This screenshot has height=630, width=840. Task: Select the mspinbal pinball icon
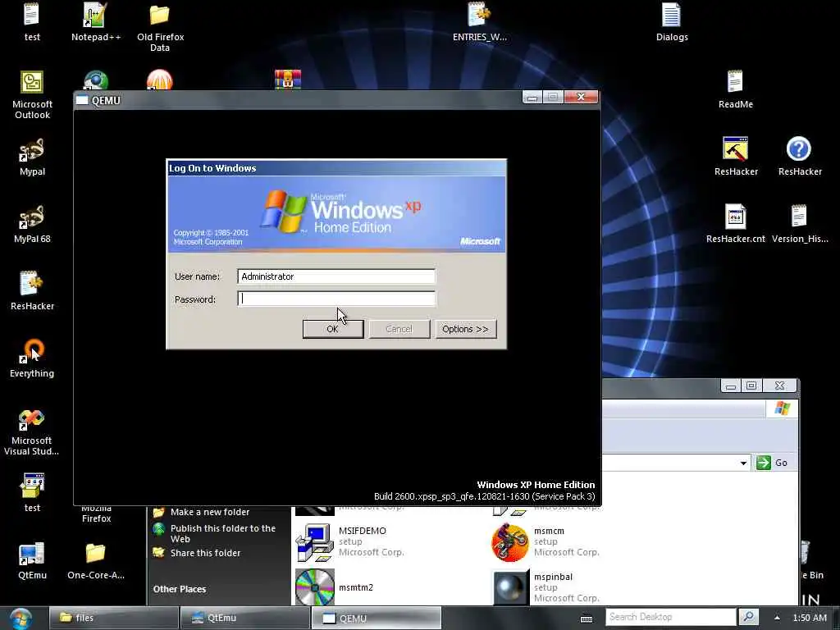click(510, 587)
